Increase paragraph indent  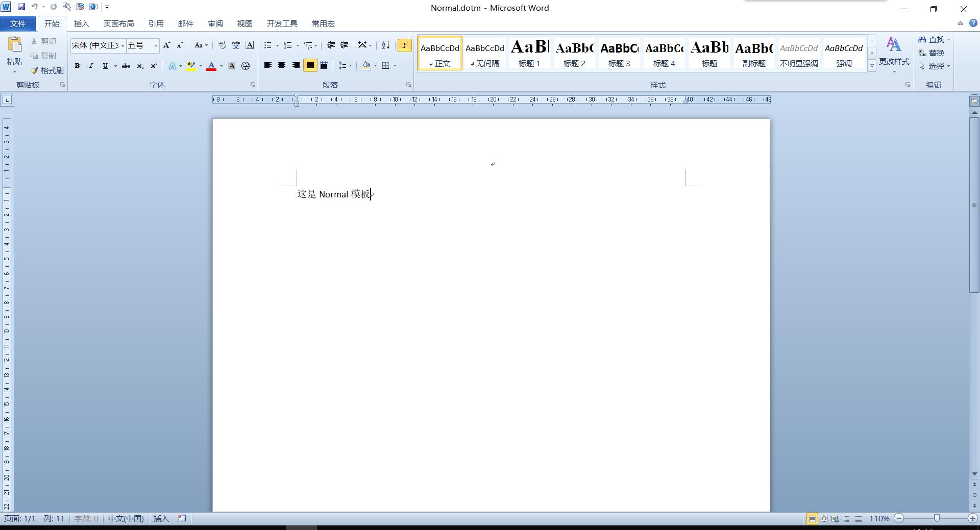[345, 45]
